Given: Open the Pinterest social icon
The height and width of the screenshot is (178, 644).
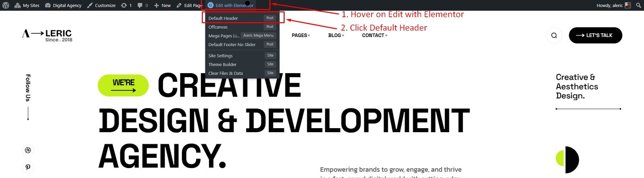Looking at the screenshot, I should (x=28, y=167).
